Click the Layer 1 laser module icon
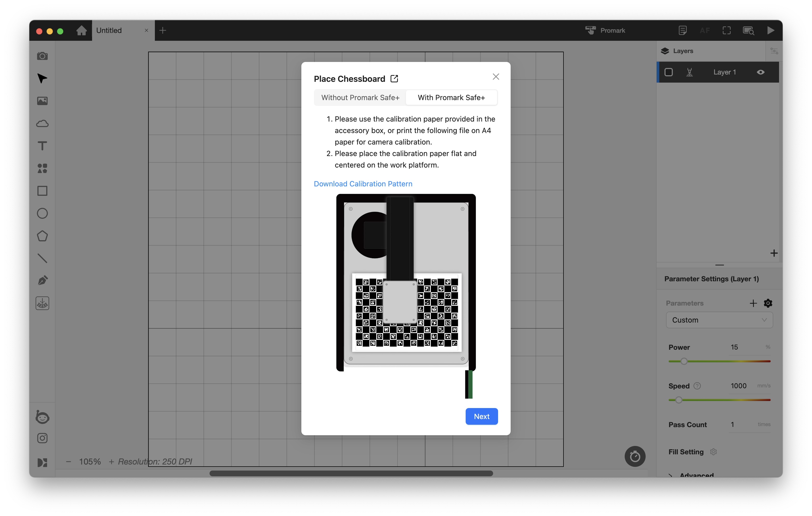 point(690,72)
